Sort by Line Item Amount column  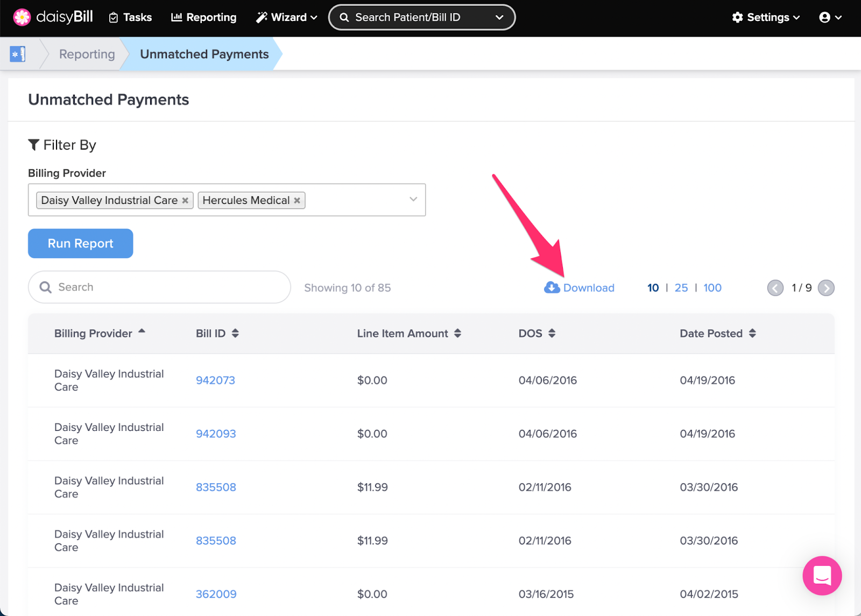coord(409,333)
